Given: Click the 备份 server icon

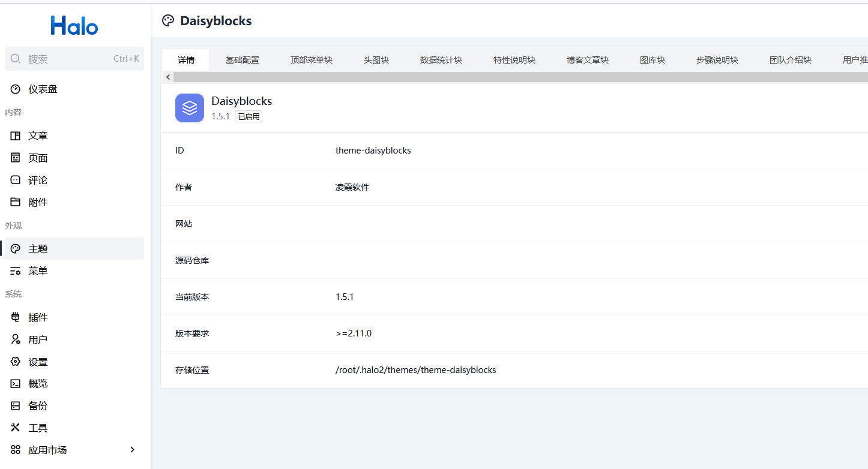Looking at the screenshot, I should [16, 406].
